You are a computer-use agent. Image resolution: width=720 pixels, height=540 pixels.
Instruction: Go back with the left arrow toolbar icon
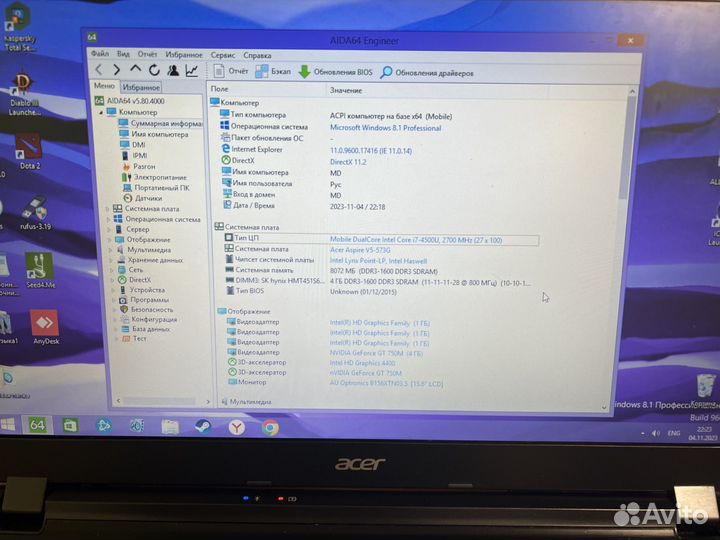[99, 70]
